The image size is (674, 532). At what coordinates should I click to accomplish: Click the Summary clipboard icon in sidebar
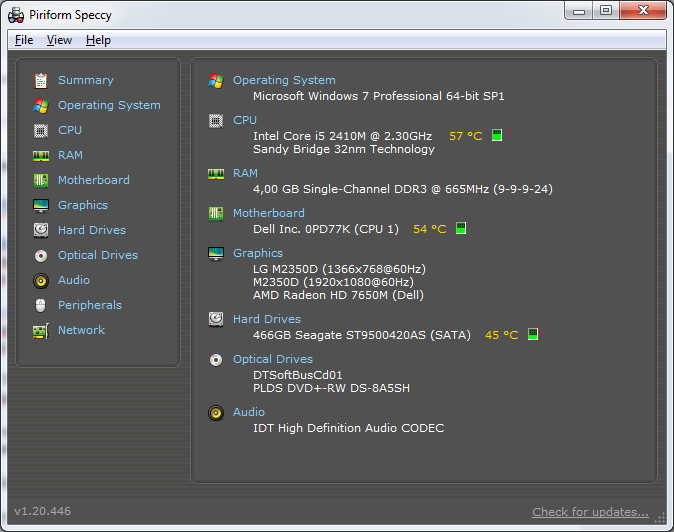pos(41,80)
